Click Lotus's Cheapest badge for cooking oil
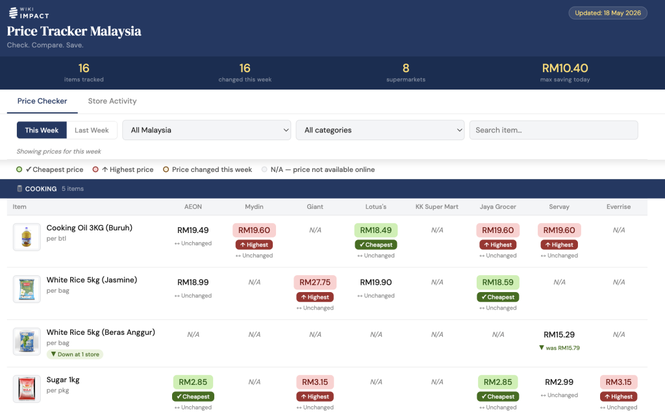This screenshot has height=416, width=665. 376,245
